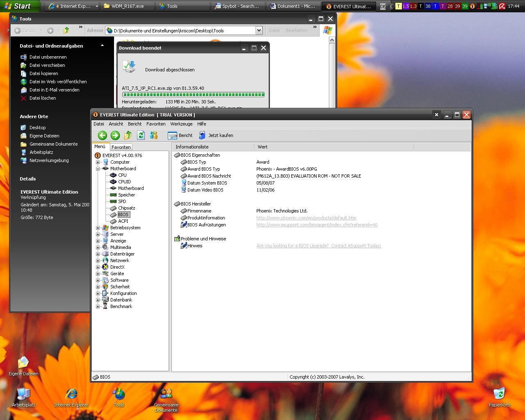Open the Ansicht menu

pos(116,124)
